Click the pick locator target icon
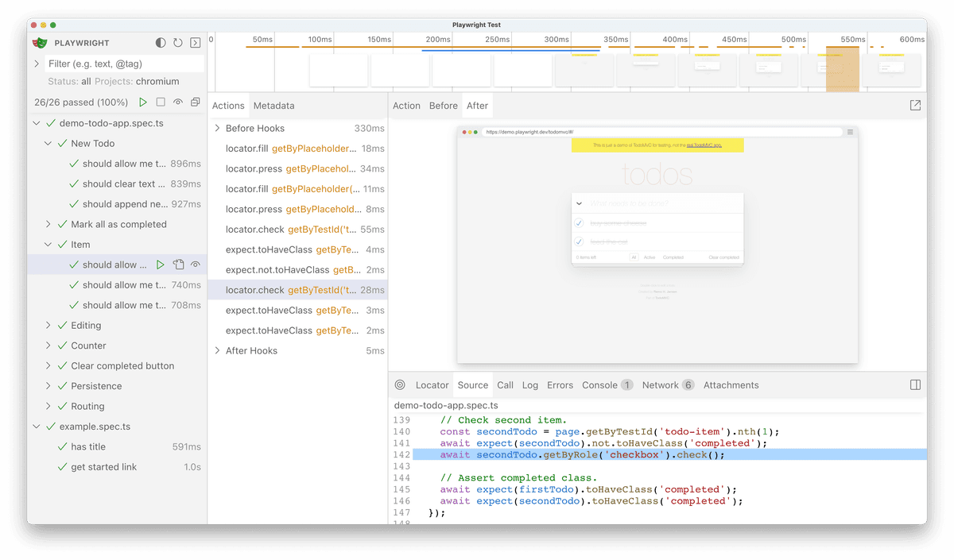Screen dimensions: 954x560 coord(400,385)
